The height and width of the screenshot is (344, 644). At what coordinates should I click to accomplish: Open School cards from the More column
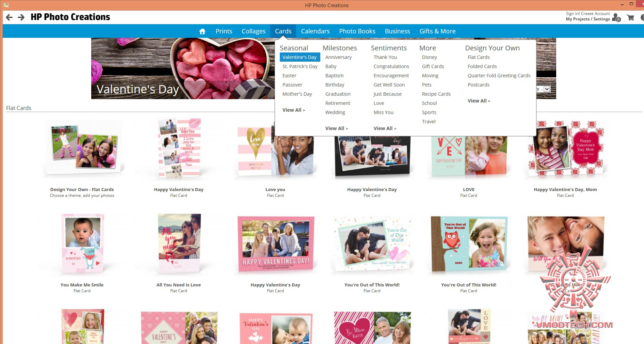(430, 103)
